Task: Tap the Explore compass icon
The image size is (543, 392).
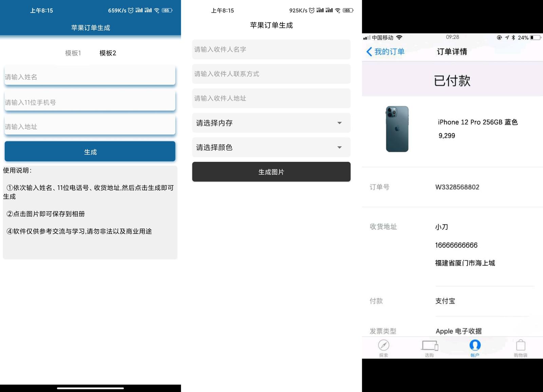Action: click(x=383, y=346)
